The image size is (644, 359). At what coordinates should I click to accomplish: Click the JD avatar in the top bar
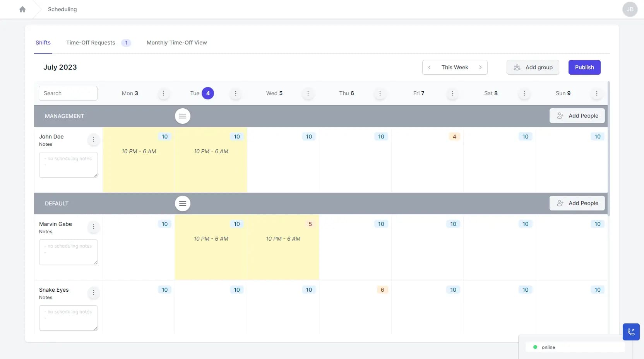pos(630,9)
